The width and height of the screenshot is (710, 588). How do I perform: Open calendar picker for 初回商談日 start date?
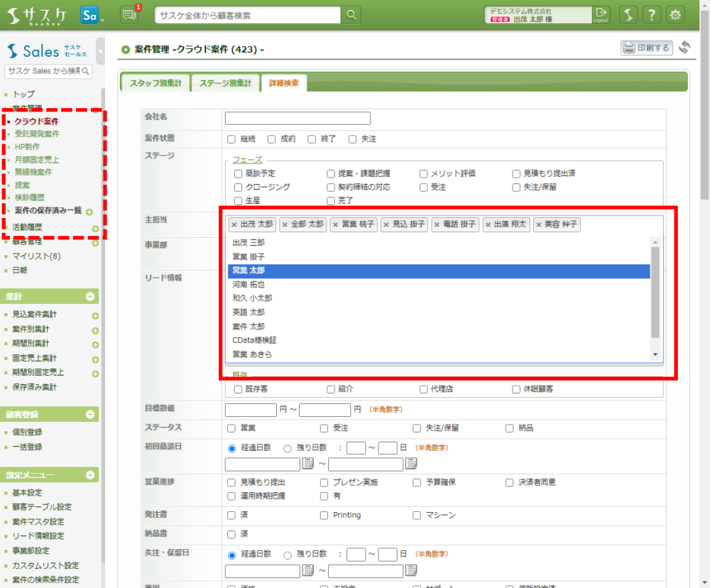tap(307, 464)
